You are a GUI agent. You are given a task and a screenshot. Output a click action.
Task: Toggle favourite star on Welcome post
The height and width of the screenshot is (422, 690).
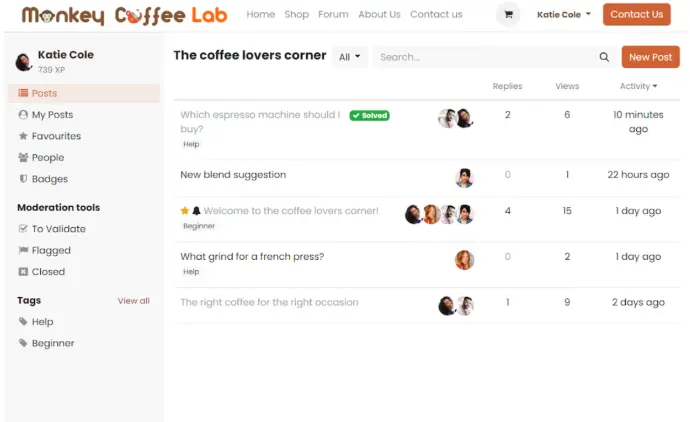click(x=184, y=211)
